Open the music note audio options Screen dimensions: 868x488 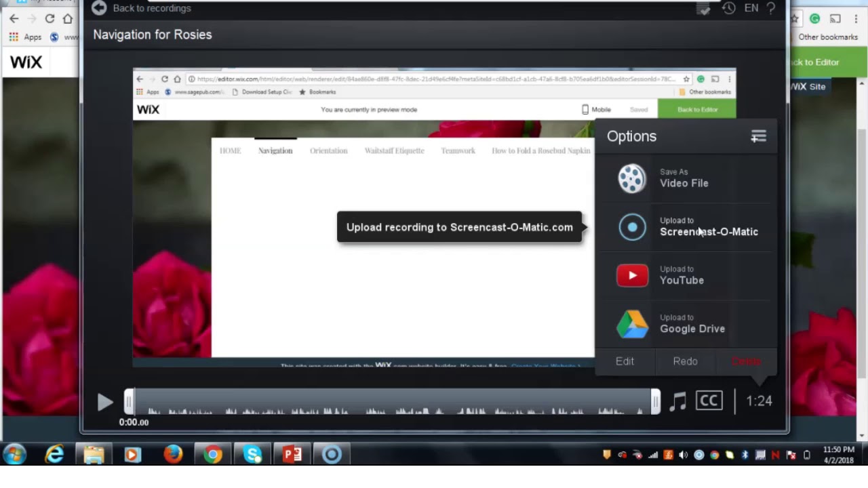[x=677, y=401]
